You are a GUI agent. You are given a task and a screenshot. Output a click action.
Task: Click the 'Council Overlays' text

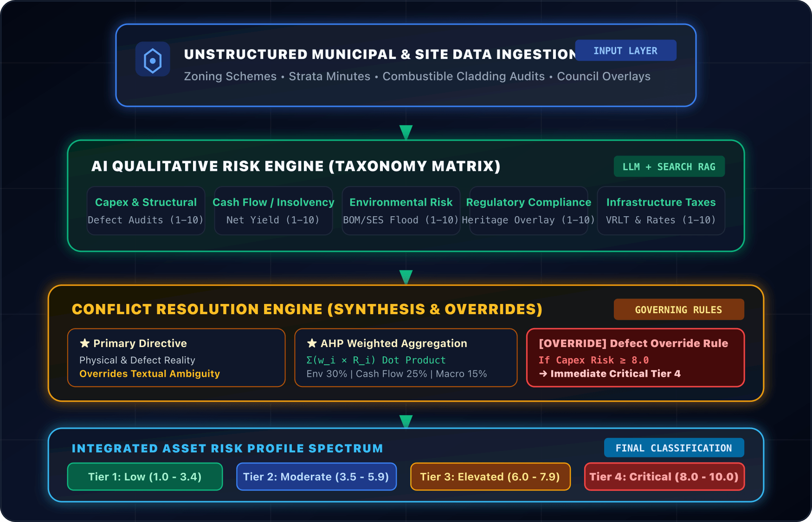(604, 77)
